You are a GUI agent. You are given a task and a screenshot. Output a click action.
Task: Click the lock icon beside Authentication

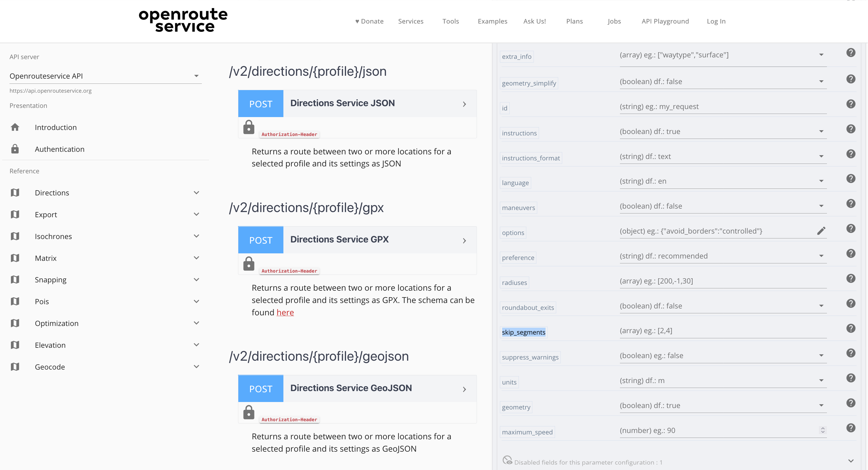click(15, 149)
